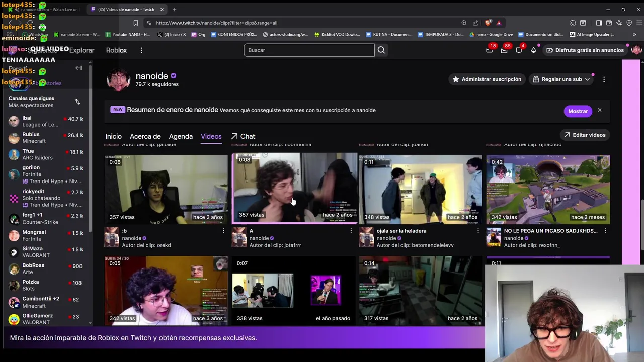The image size is (644, 362).
Task: Open three-dot more menu in Twitch top nav
Action: [x=141, y=50]
